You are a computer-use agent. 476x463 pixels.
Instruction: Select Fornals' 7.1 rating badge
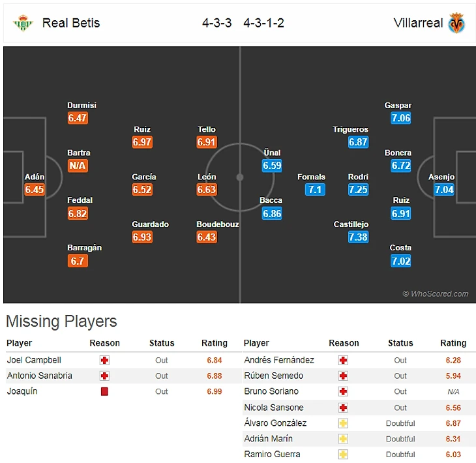(x=314, y=190)
